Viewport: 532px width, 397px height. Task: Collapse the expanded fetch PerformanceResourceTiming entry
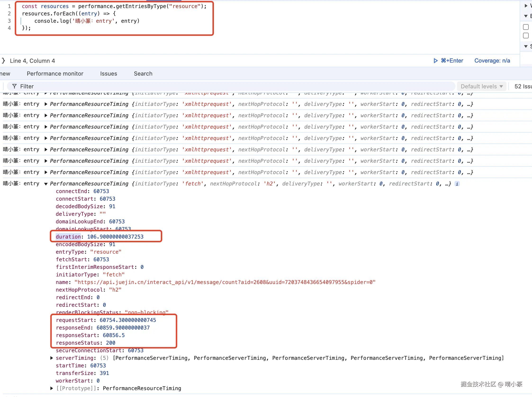point(46,184)
